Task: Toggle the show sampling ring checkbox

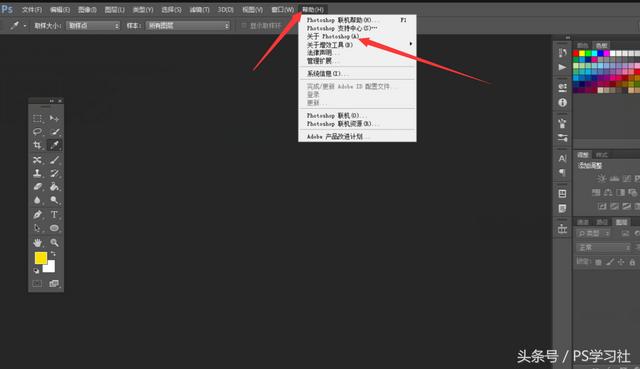Action: 244,26
